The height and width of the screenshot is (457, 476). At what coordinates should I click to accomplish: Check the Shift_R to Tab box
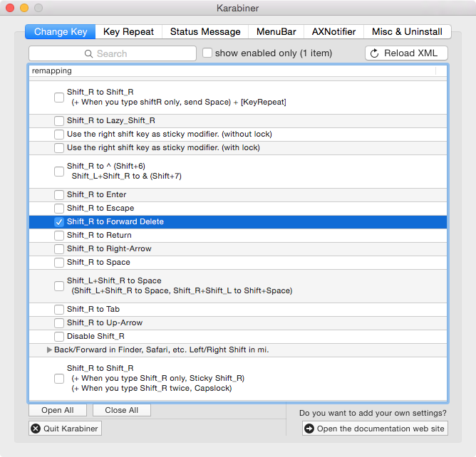pos(59,310)
